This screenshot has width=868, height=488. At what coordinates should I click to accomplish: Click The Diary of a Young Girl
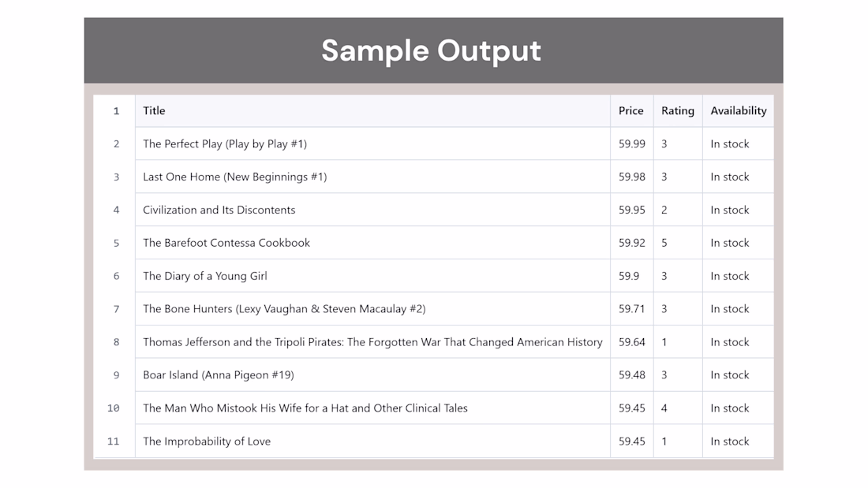coord(205,276)
